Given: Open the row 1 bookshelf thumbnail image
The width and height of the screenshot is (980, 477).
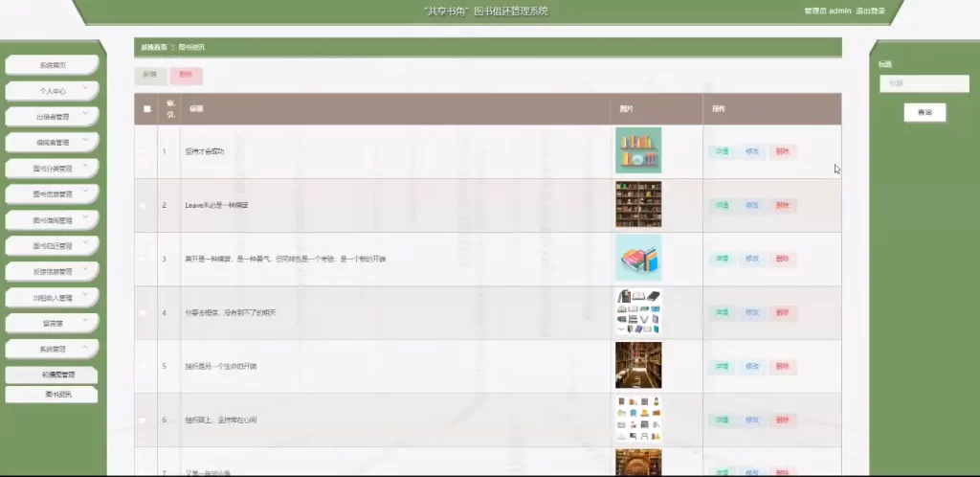Looking at the screenshot, I should click(637, 151).
